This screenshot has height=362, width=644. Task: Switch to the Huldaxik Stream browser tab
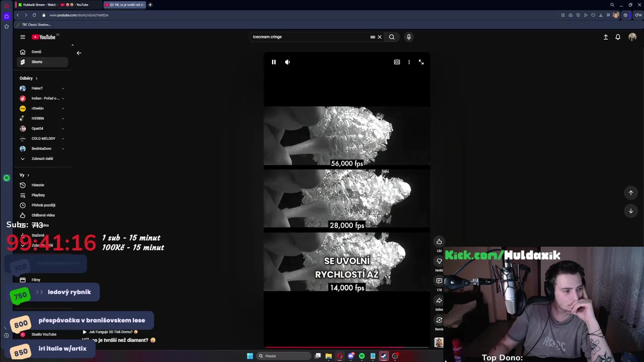[x=36, y=5]
